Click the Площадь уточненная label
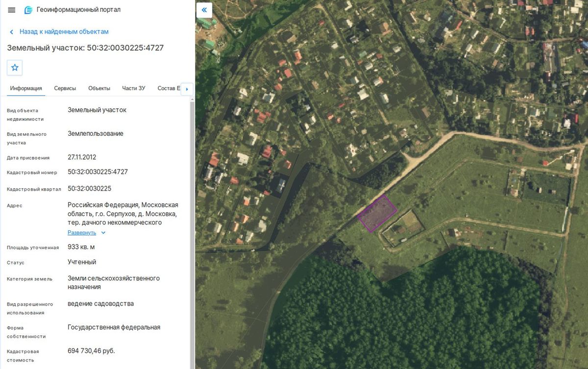This screenshot has width=588, height=369. coord(33,247)
